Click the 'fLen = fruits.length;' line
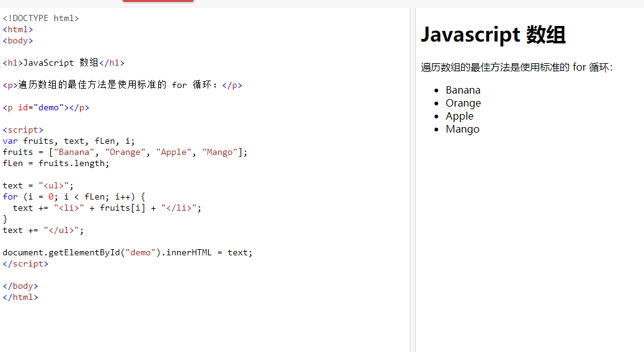The image size is (644, 352). point(56,163)
